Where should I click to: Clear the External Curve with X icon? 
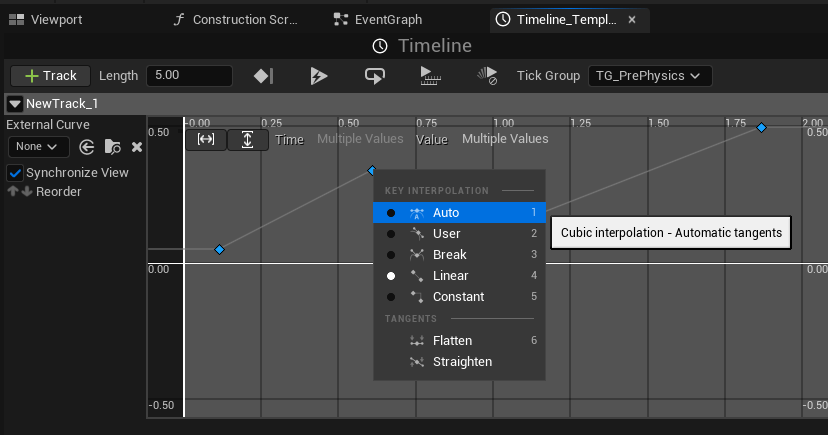[x=137, y=147]
